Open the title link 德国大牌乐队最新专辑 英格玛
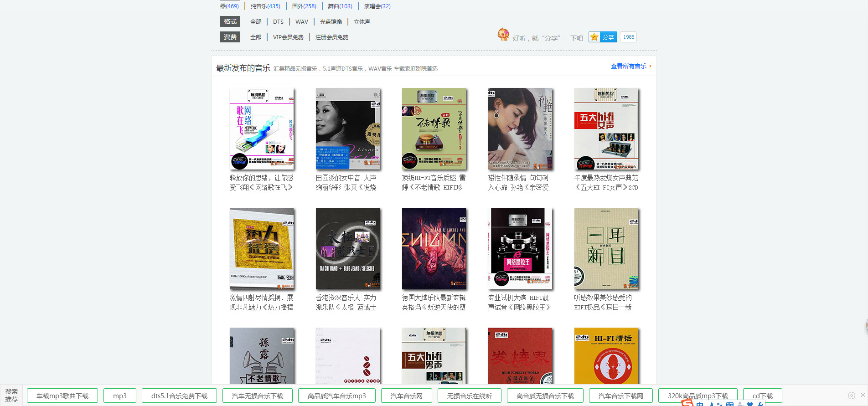This screenshot has height=406, width=868. point(434,303)
